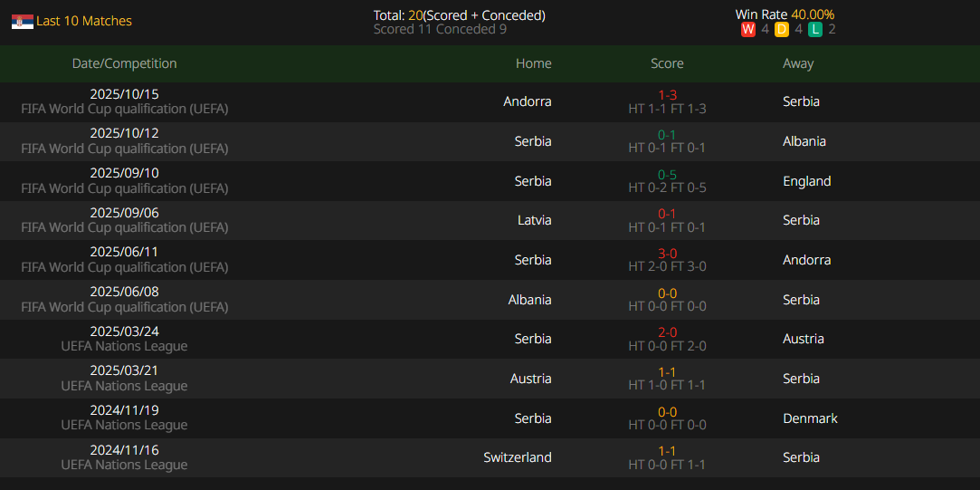The width and height of the screenshot is (980, 490).
Task: Click the Total scored plus conceded summary
Action: 459,15
